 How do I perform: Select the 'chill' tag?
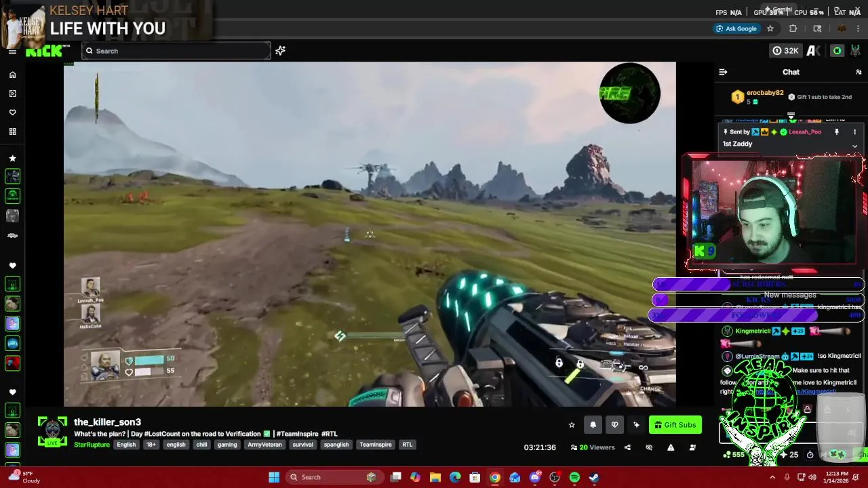pos(201,445)
